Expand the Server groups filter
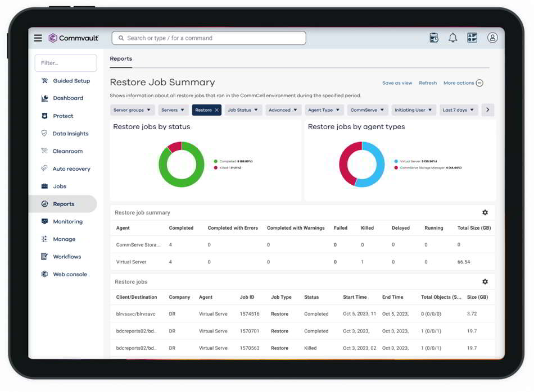The image size is (534, 392). [132, 110]
